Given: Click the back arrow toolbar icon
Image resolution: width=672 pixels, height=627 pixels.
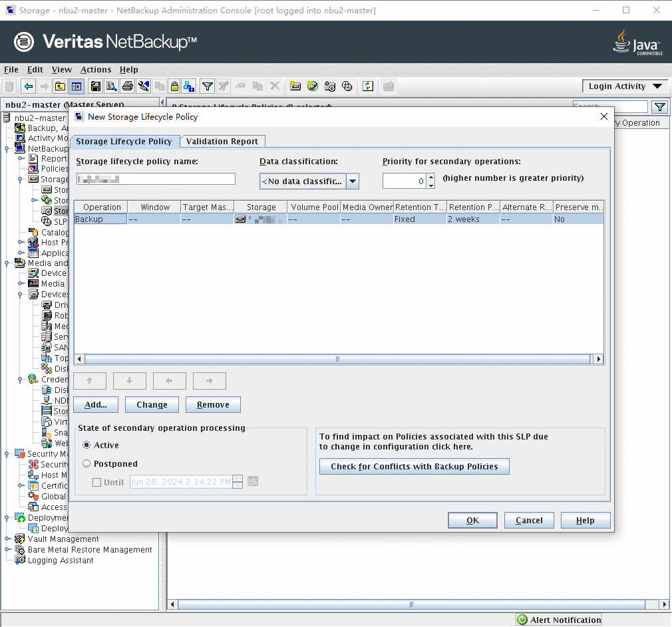Looking at the screenshot, I should 28,86.
